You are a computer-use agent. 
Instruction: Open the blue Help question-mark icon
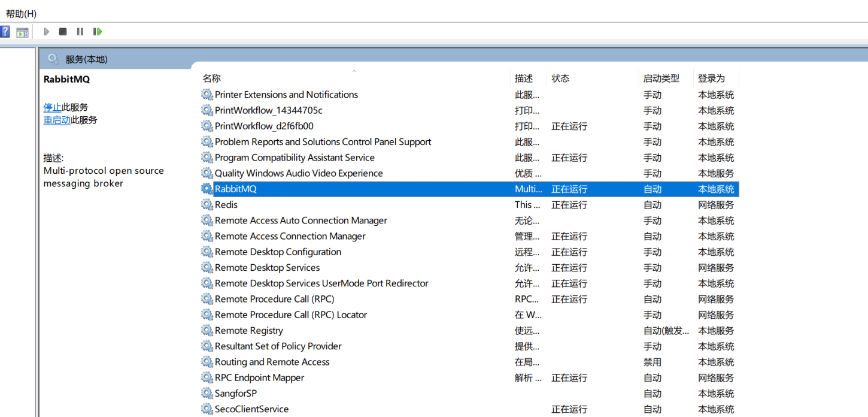pos(5,32)
